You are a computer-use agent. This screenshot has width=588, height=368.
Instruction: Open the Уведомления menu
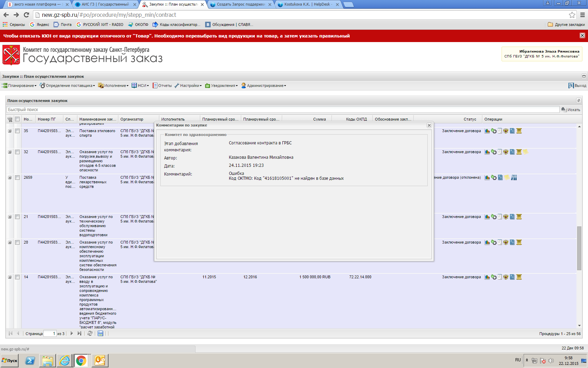pyautogui.click(x=222, y=86)
